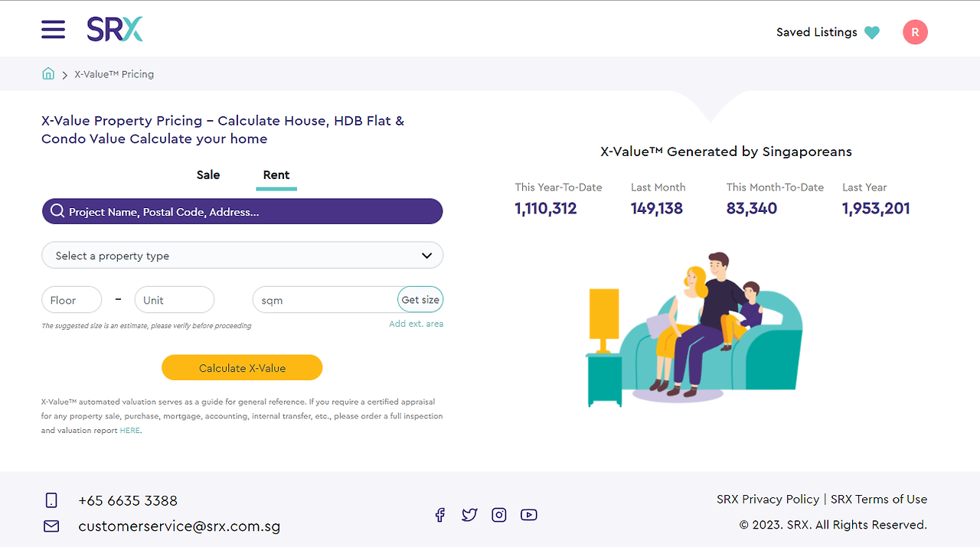Focus the Project Name, Postal Code search field
Image resolution: width=980 pixels, height=547 pixels.
pos(242,211)
